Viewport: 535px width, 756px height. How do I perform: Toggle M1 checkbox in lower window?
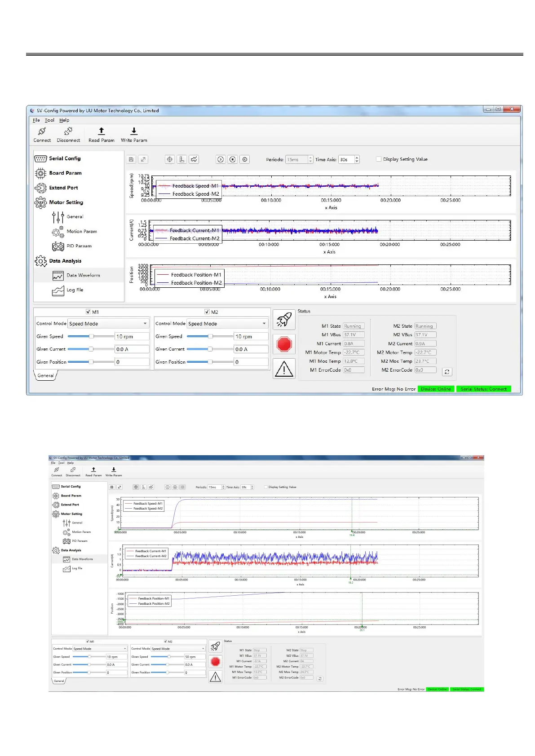(87, 642)
